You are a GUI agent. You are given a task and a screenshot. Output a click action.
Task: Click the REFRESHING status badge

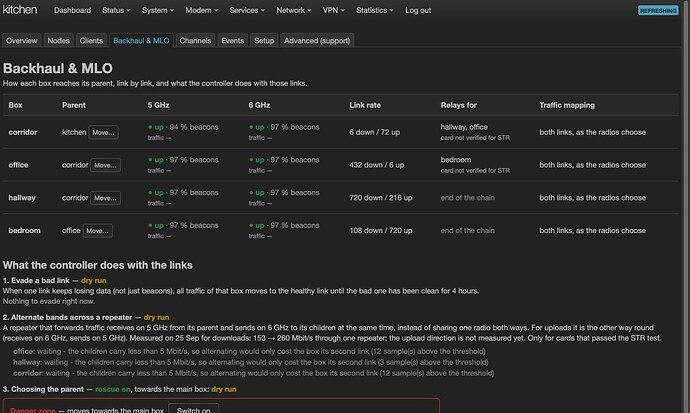(658, 11)
